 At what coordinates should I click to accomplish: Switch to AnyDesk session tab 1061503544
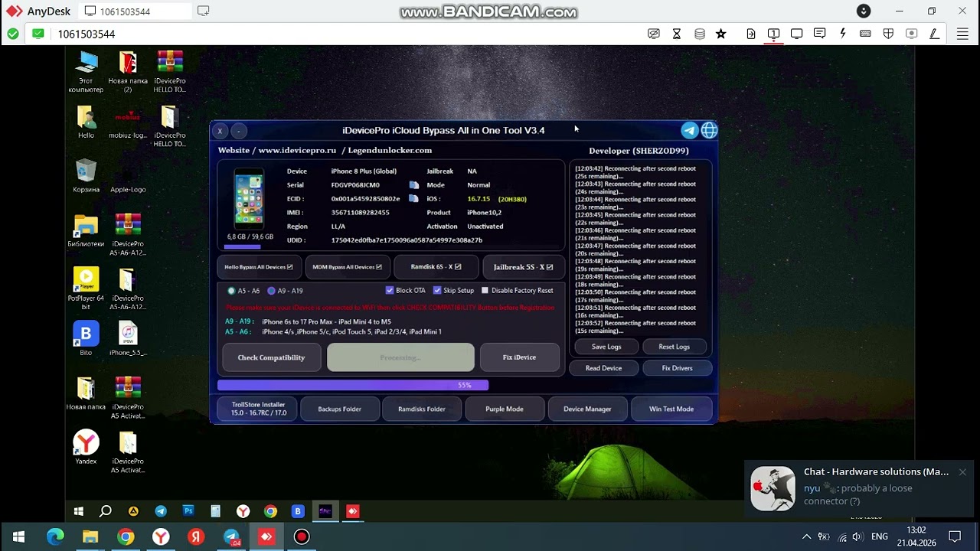coord(135,11)
